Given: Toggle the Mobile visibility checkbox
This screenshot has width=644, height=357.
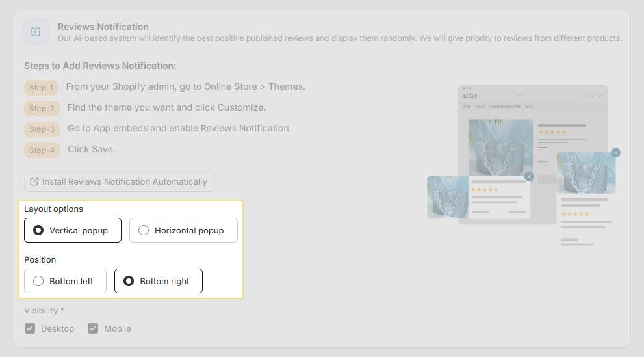Looking at the screenshot, I should 93,328.
